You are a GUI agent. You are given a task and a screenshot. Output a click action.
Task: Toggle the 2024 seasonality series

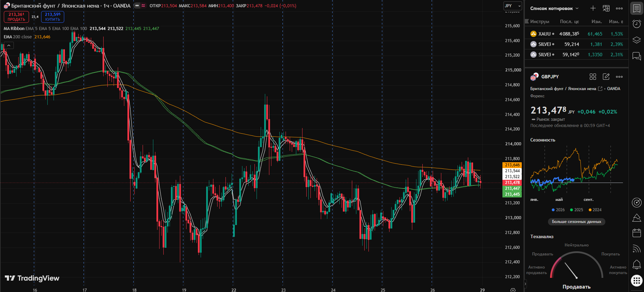595,210
